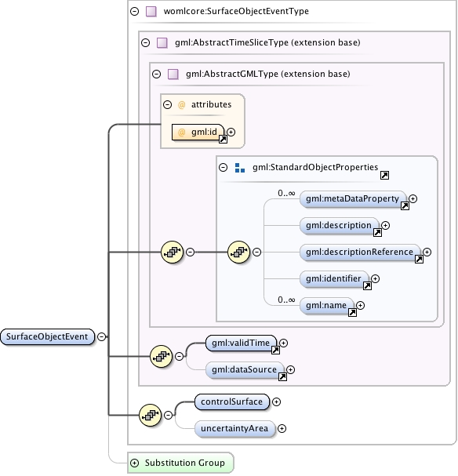
Task: Collapse the SurfaceObjectEvent root element
Action: click(102, 336)
